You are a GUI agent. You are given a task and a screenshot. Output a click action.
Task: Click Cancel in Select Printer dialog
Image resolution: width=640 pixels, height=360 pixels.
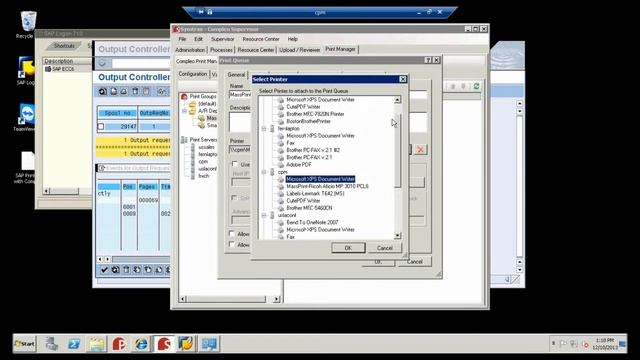[384, 248]
